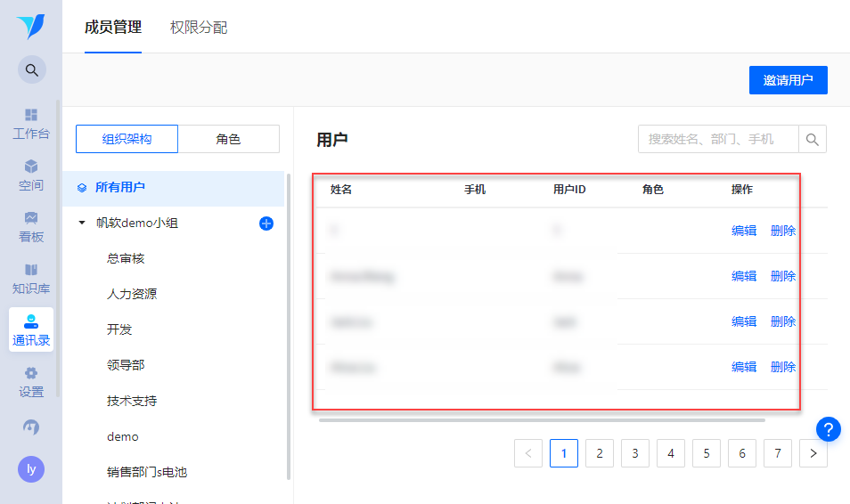Click the 搜索姓名、部门、手机 search field
The image size is (850, 504).
click(718, 139)
